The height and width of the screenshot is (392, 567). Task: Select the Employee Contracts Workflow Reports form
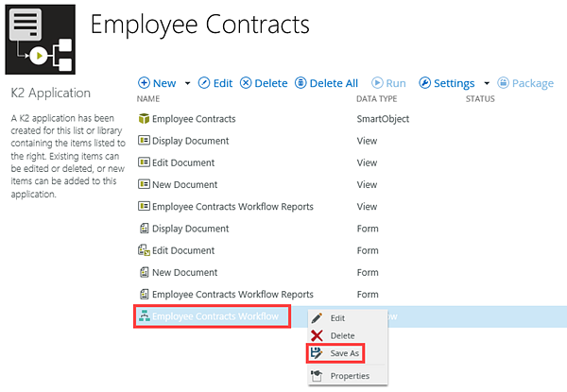click(232, 294)
